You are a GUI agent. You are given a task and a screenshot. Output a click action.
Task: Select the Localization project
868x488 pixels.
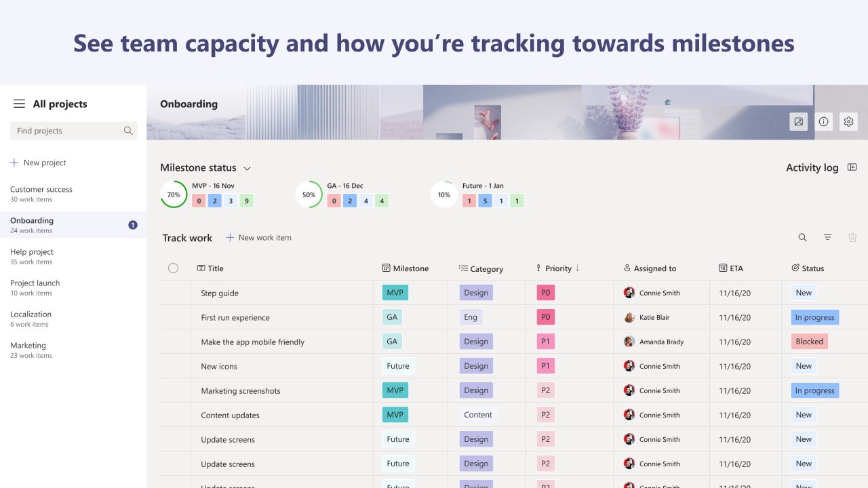(x=73, y=319)
